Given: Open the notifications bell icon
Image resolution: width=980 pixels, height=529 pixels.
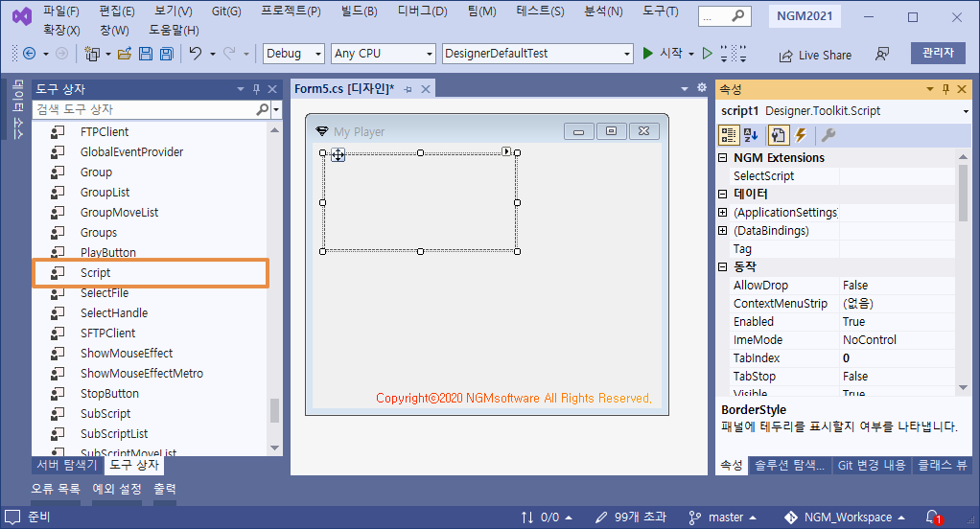Looking at the screenshot, I should 933,517.
